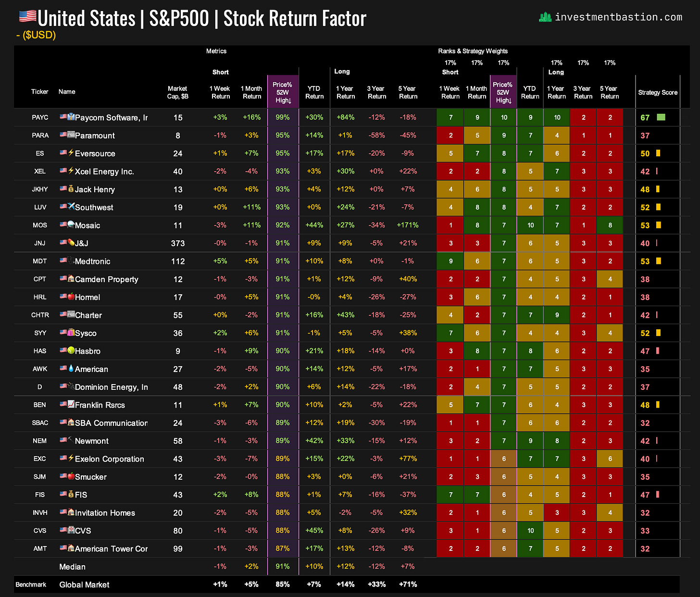This screenshot has height=597, width=700.
Task: Click the Ranks & Strategy Weights heading
Action: tap(473, 51)
